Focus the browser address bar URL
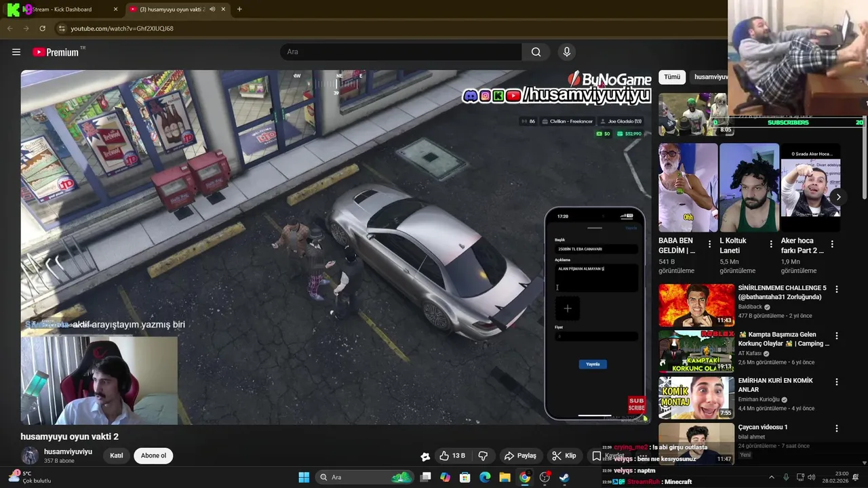 click(x=122, y=28)
